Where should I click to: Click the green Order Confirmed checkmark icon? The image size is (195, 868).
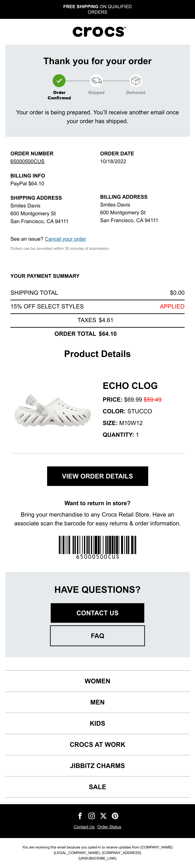59,81
